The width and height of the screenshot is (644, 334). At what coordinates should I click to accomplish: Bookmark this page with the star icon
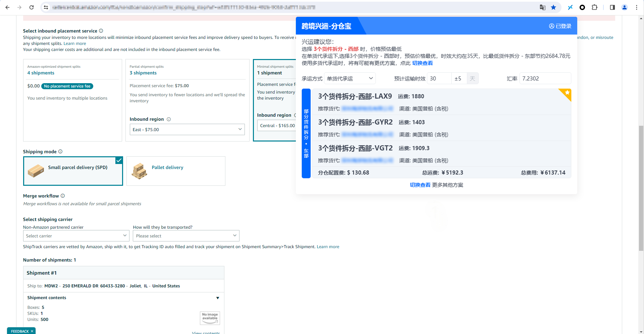tap(553, 7)
